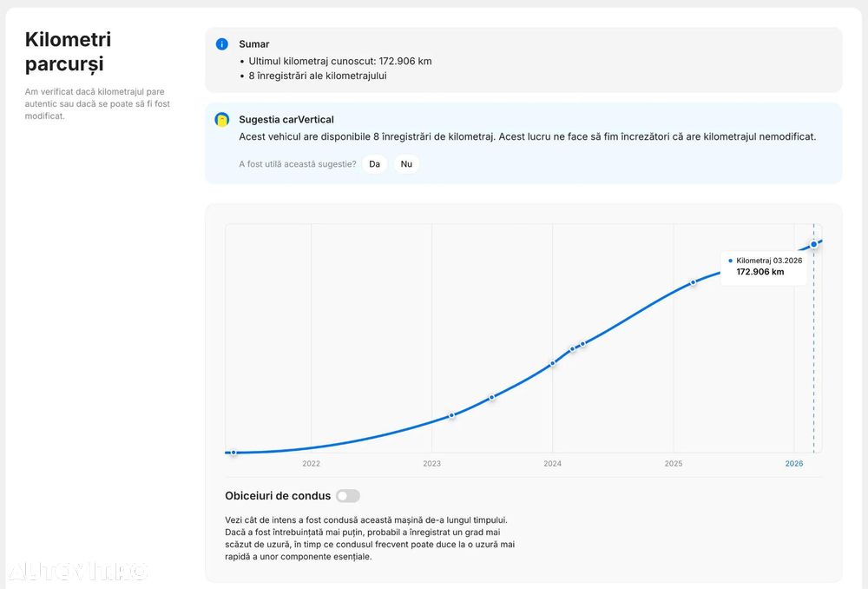Click the yellow carVertical suggestion icon
Image resolution: width=868 pixels, height=589 pixels.
point(222,120)
